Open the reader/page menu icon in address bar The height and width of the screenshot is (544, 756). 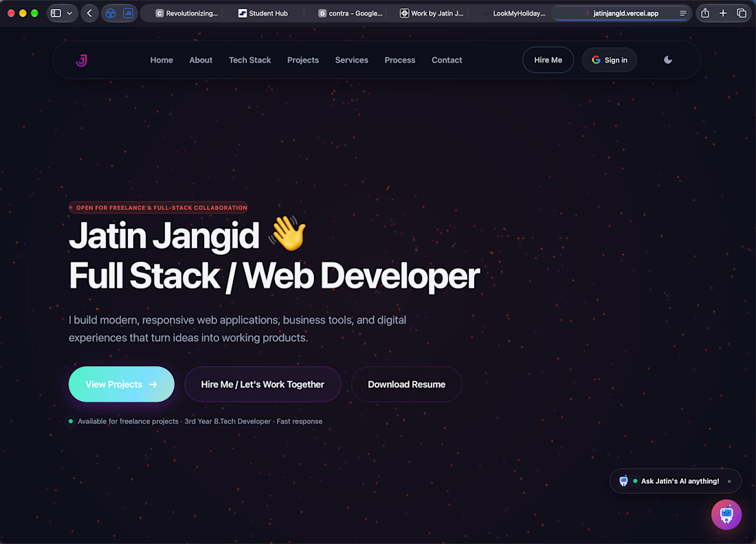682,13
